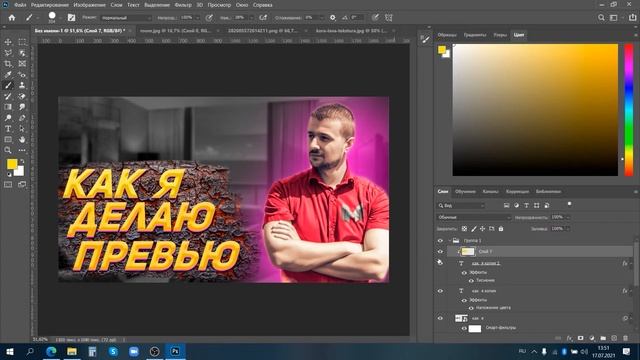Toggle visibility of the Группа 1 group
This screenshot has width=640, height=360.
[440, 240]
